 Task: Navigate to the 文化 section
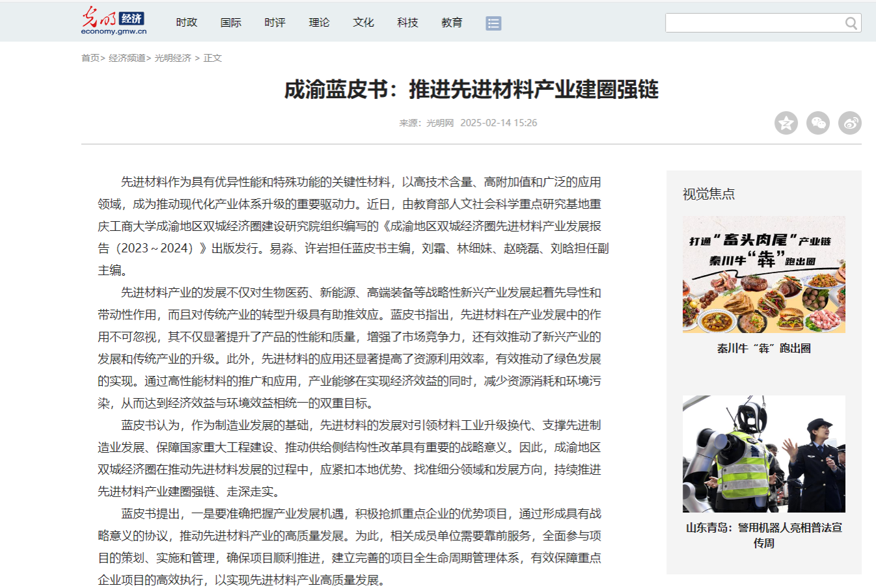[363, 23]
